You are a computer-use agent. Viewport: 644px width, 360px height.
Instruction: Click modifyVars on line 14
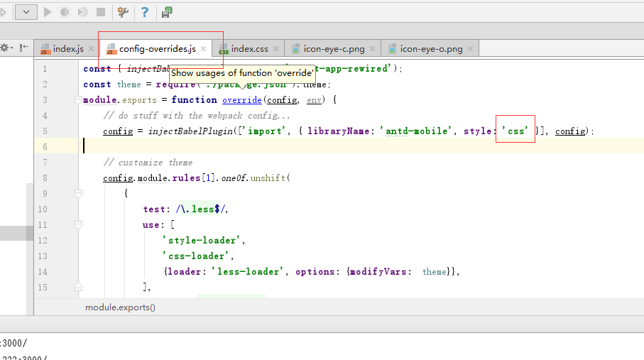point(378,272)
